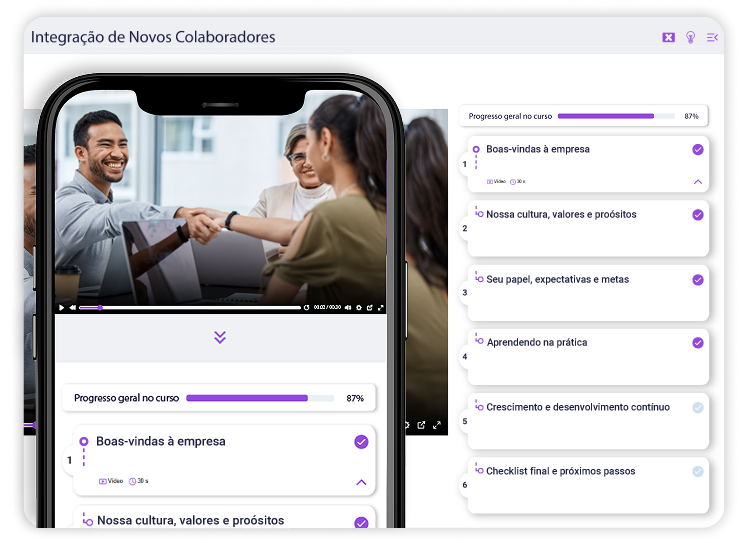Click the number 1 badge on the phone
Viewport: 741px width, 543px height.
coord(69,460)
